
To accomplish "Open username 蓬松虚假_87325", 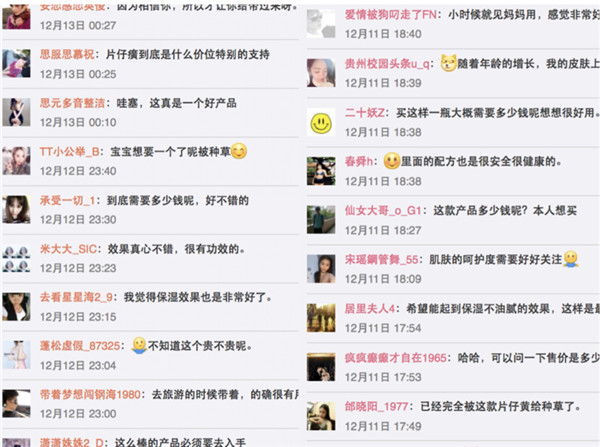I will coord(80,346).
